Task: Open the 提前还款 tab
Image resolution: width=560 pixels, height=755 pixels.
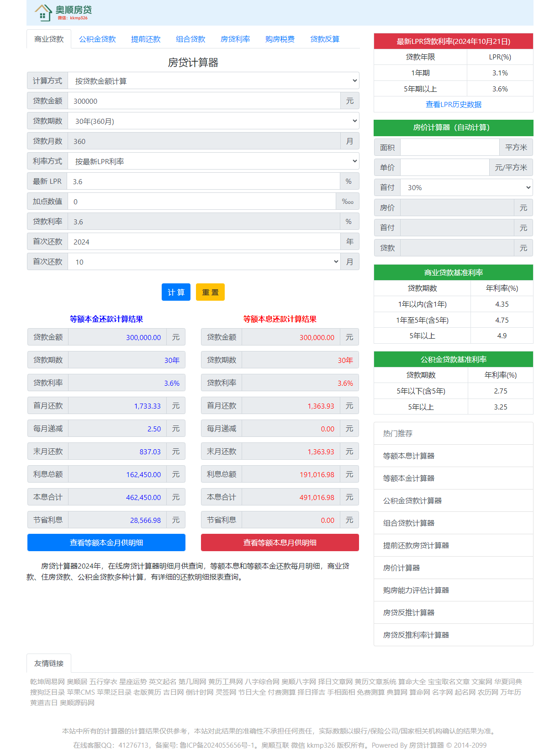Action: tap(146, 39)
